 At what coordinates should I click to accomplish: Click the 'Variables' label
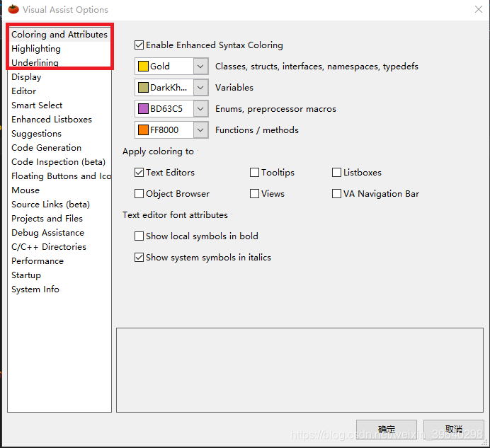(x=234, y=88)
